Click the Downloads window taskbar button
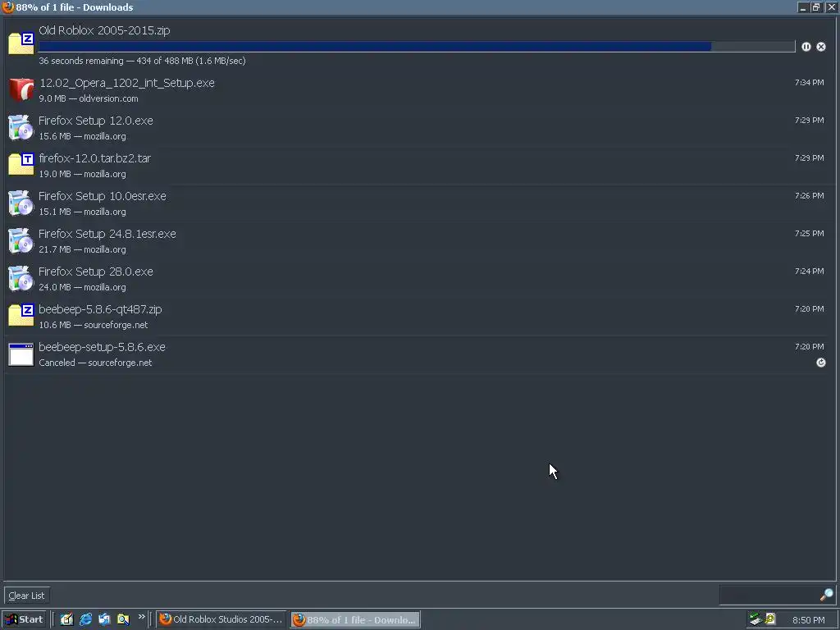840x630 pixels. pyautogui.click(x=356, y=620)
